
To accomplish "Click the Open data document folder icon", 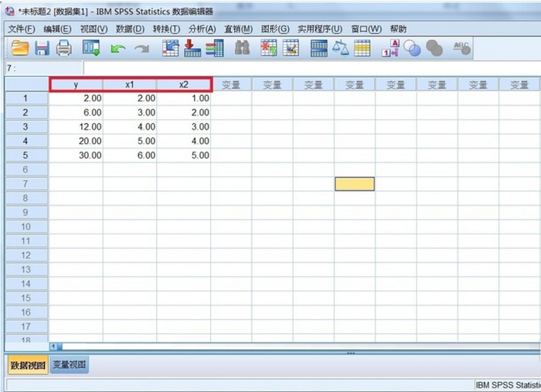I will pos(20,48).
